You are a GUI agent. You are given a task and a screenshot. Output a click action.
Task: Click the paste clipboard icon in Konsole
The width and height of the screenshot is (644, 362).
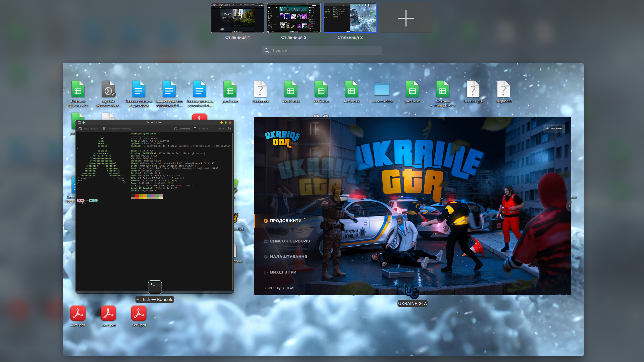tap(195, 129)
